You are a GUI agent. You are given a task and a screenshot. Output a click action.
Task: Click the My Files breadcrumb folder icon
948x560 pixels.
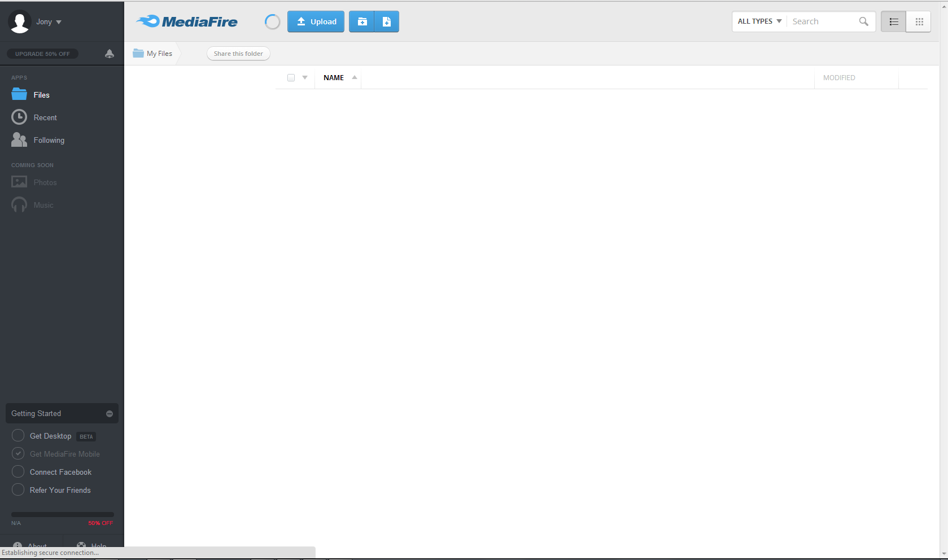pos(138,53)
